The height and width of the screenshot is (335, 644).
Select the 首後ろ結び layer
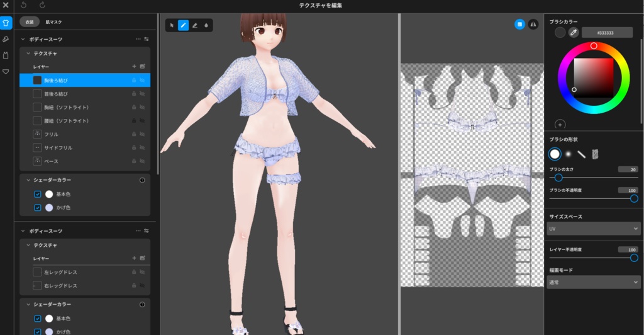tap(85, 94)
